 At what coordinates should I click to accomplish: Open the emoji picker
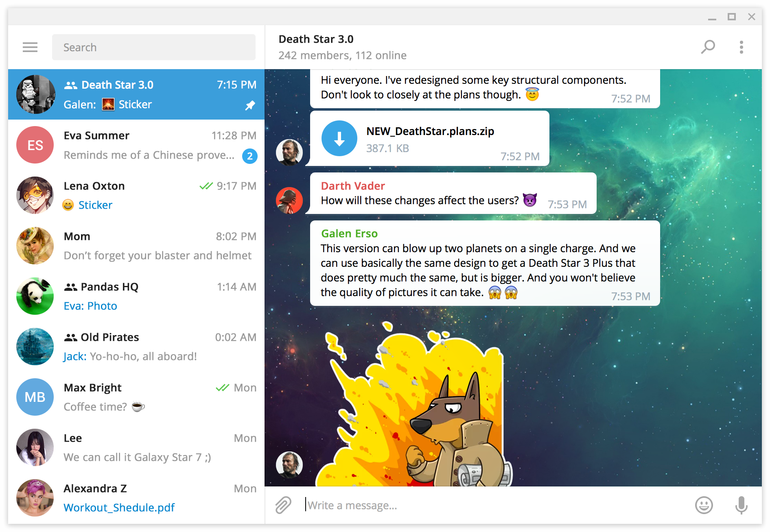point(704,505)
